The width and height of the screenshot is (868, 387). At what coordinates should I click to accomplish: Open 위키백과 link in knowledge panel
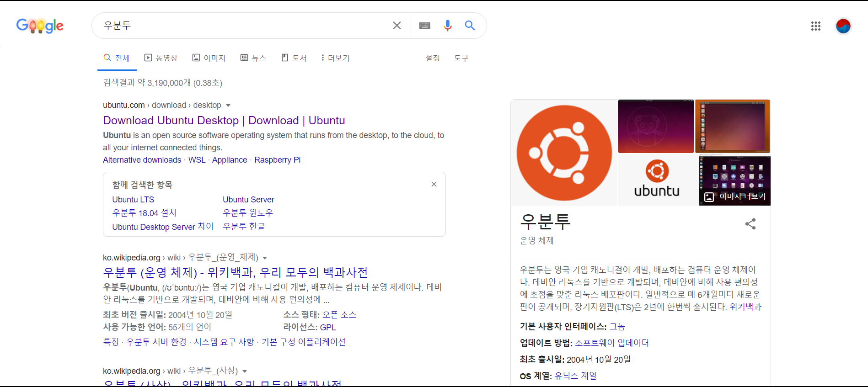[745, 307]
